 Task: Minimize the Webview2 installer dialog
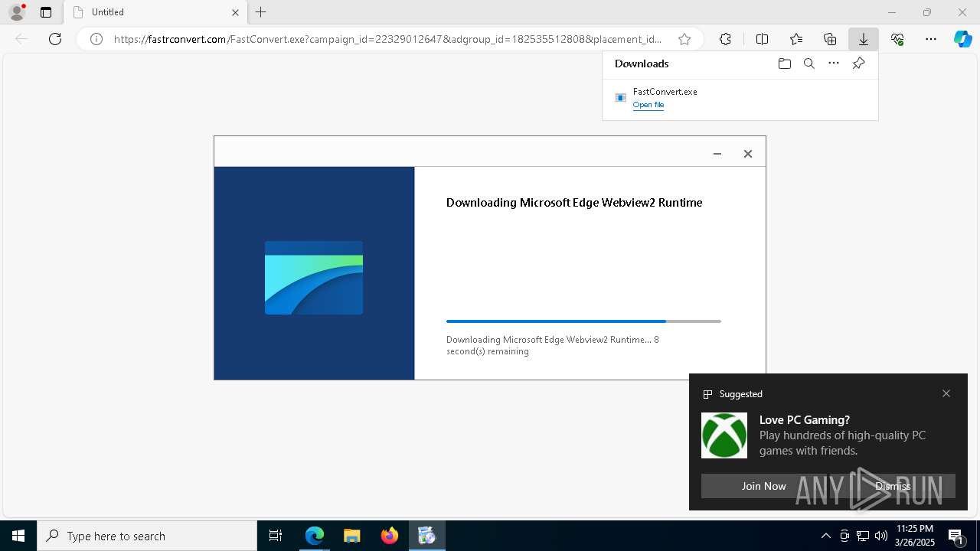[x=717, y=154]
